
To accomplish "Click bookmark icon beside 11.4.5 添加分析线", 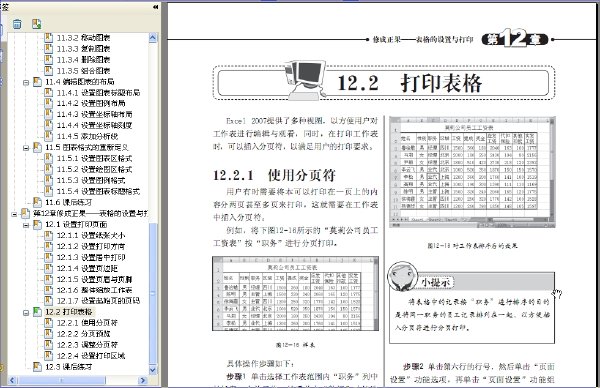I will pos(49,136).
